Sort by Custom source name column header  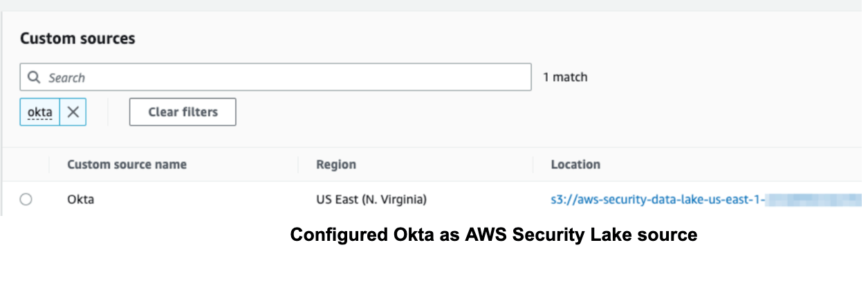[x=127, y=165]
